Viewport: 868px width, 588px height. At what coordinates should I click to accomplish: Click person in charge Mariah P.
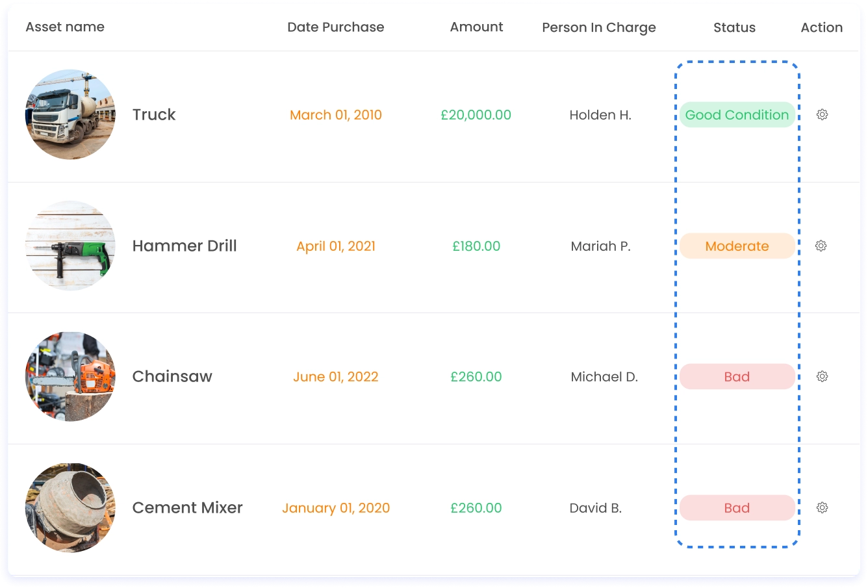tap(600, 246)
